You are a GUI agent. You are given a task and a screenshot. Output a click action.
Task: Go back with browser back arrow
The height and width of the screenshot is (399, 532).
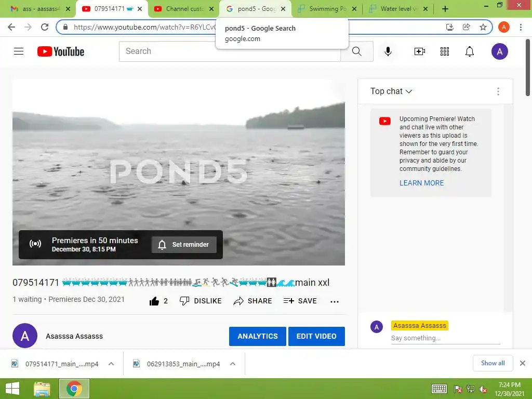pyautogui.click(x=11, y=27)
